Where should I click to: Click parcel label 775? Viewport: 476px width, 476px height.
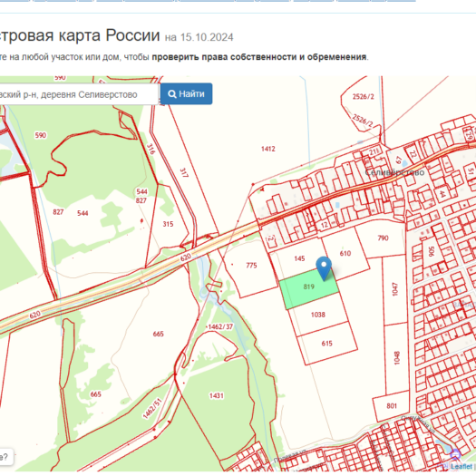[251, 266]
